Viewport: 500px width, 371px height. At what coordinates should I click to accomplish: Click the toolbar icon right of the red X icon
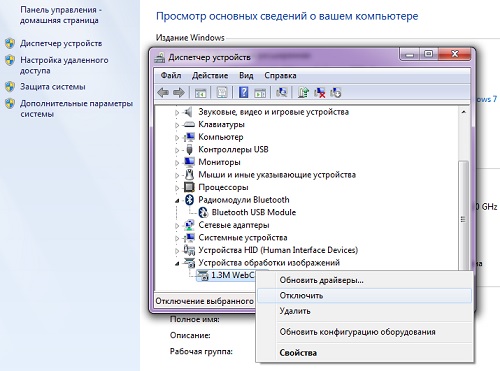(x=336, y=92)
